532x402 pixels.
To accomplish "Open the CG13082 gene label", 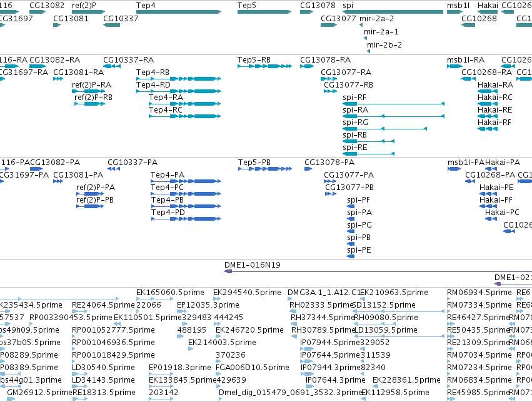I will click(x=47, y=6).
